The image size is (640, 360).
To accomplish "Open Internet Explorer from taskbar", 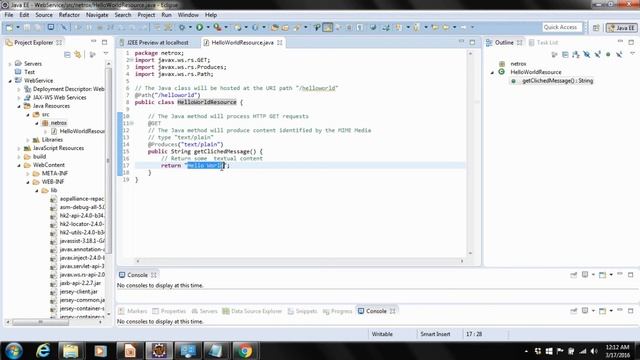I will point(43,351).
